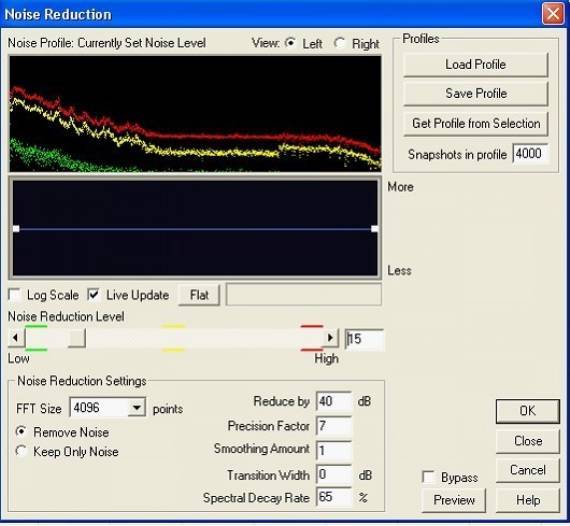Click Get Profile from Selection
Screen dimensions: 570x526
(x=475, y=124)
